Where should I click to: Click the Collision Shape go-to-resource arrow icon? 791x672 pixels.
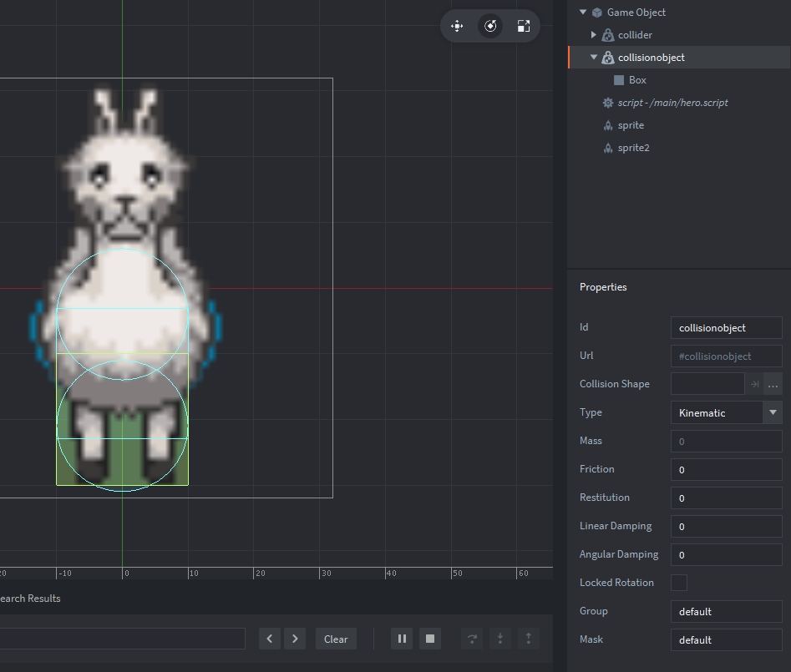[755, 384]
